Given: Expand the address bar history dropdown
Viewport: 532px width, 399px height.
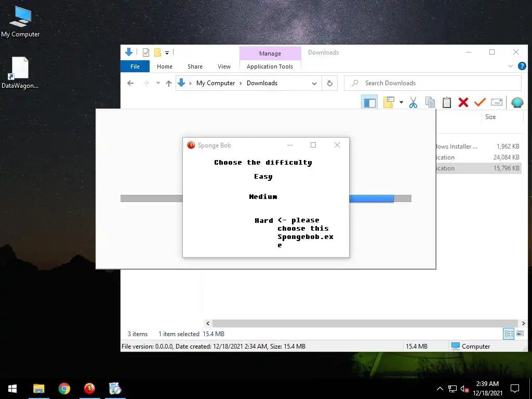Looking at the screenshot, I should 314,84.
